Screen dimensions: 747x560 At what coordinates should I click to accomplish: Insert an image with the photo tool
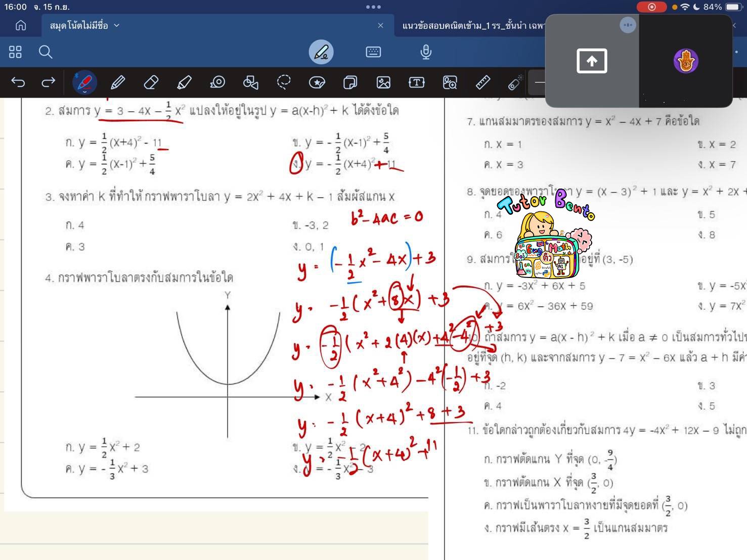click(383, 82)
